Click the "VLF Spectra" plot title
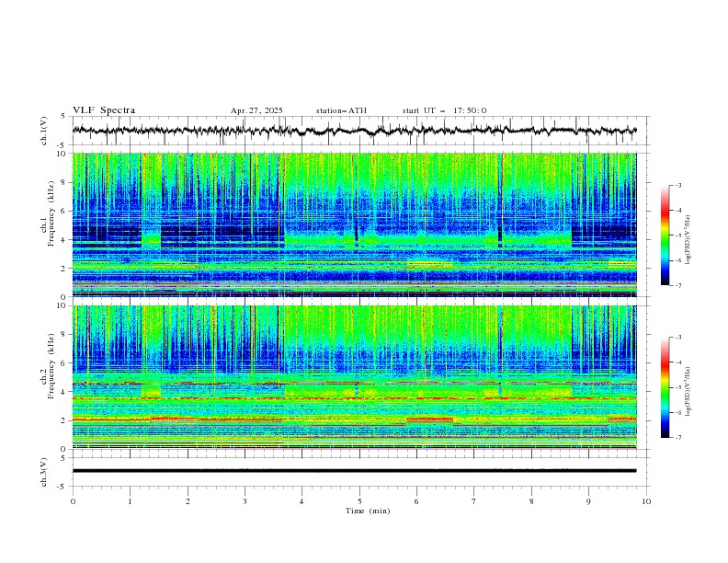 coord(104,110)
